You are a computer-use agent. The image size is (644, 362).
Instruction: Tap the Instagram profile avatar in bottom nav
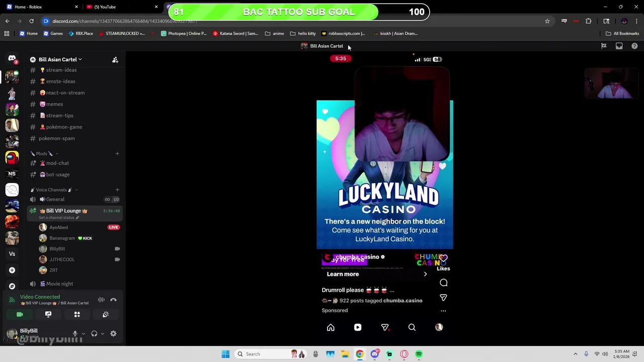tap(439, 327)
